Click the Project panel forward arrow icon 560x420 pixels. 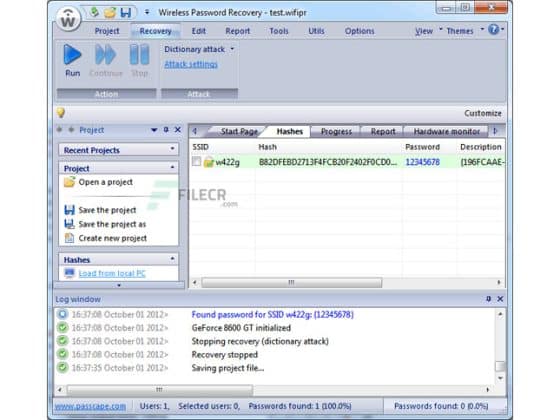coord(71,130)
